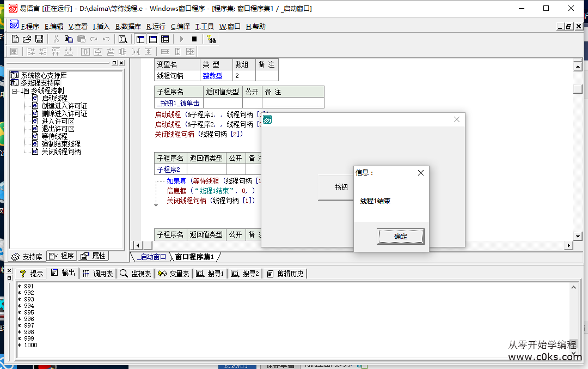
Task: Click the Align top edges icon
Action: (56, 52)
